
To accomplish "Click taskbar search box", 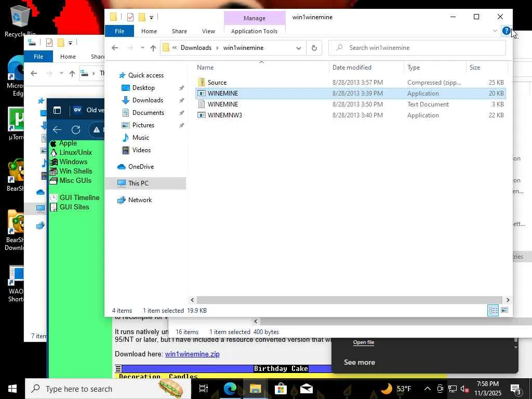I will point(108,389).
